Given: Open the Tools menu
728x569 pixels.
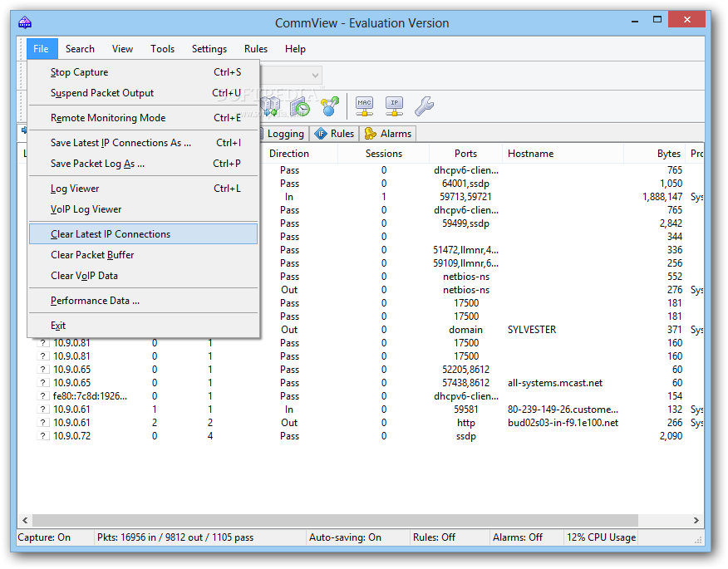Looking at the screenshot, I should coord(163,49).
